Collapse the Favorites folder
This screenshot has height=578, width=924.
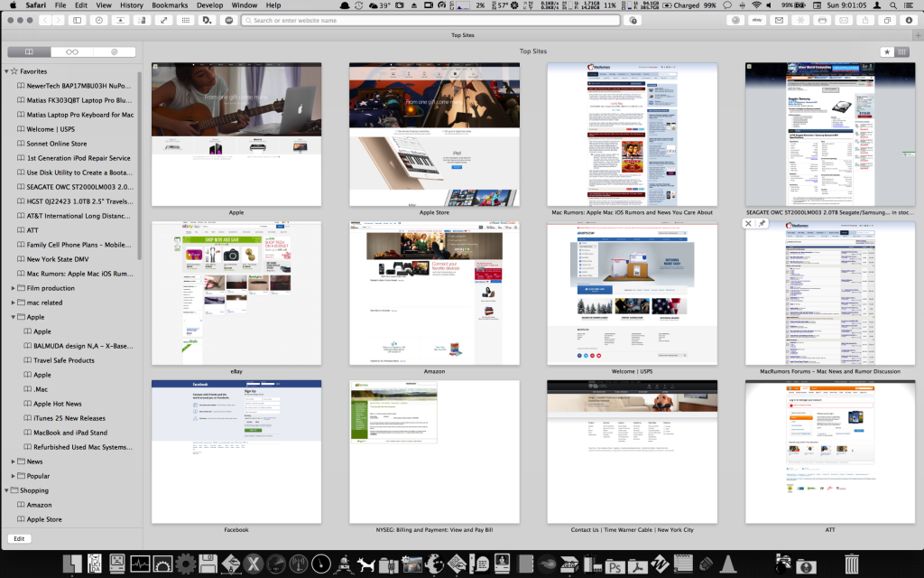point(6,71)
